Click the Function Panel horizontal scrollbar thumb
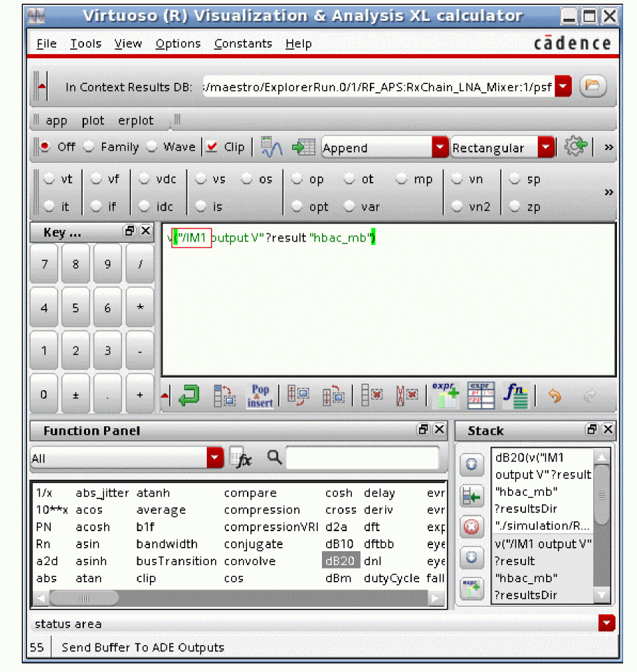Viewport: 637px width, 672px height. pos(84,598)
